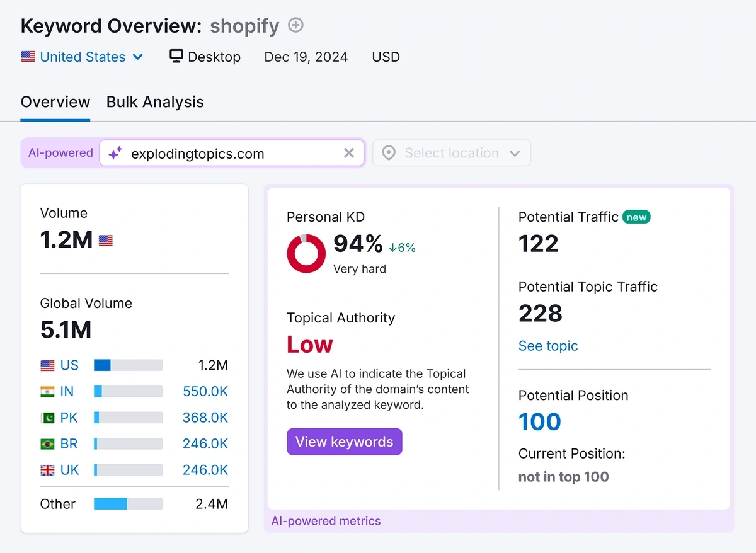The height and width of the screenshot is (553, 756).
Task: Click the 2.4M Other volume value
Action: click(x=212, y=504)
